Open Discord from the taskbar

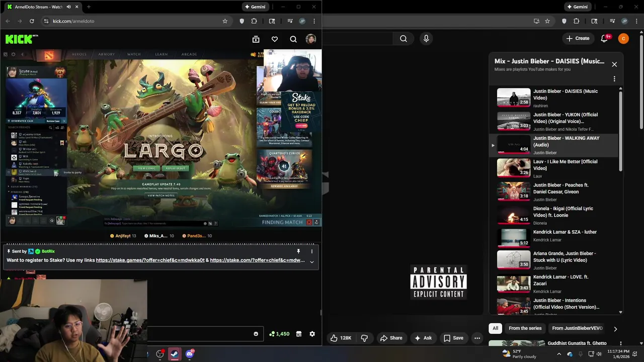point(190,354)
